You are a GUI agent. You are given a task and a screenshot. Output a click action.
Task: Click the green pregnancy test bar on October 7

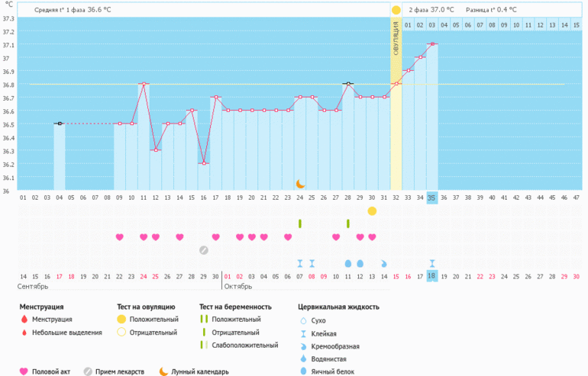pos(300,223)
